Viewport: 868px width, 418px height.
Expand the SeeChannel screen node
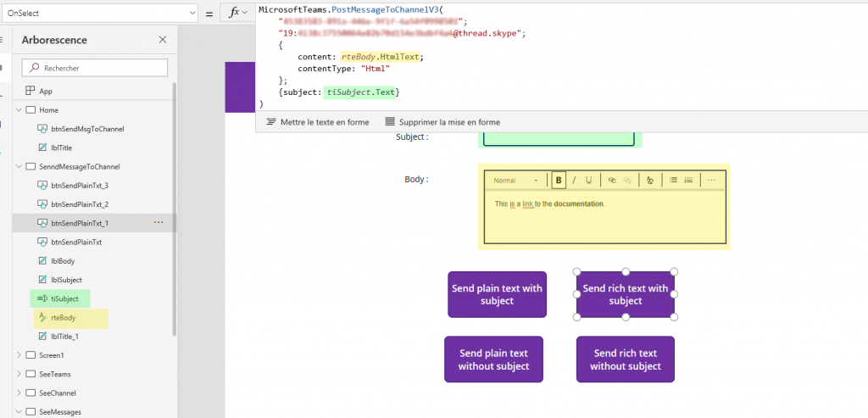click(x=19, y=393)
